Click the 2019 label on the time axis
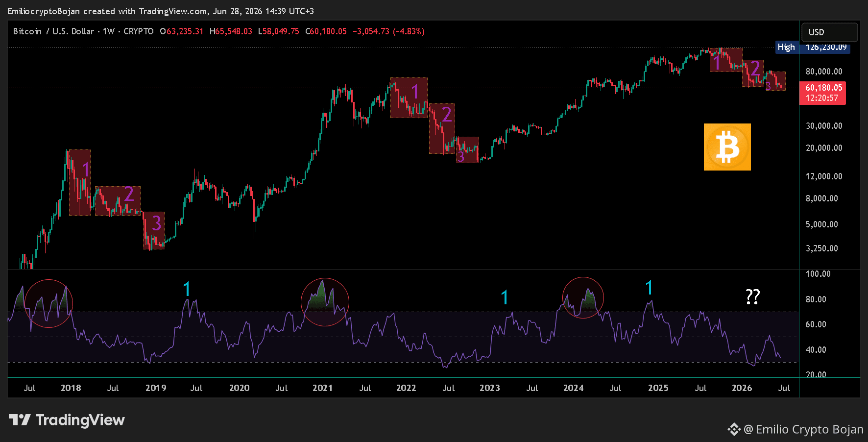The width and height of the screenshot is (868, 442). [x=156, y=388]
